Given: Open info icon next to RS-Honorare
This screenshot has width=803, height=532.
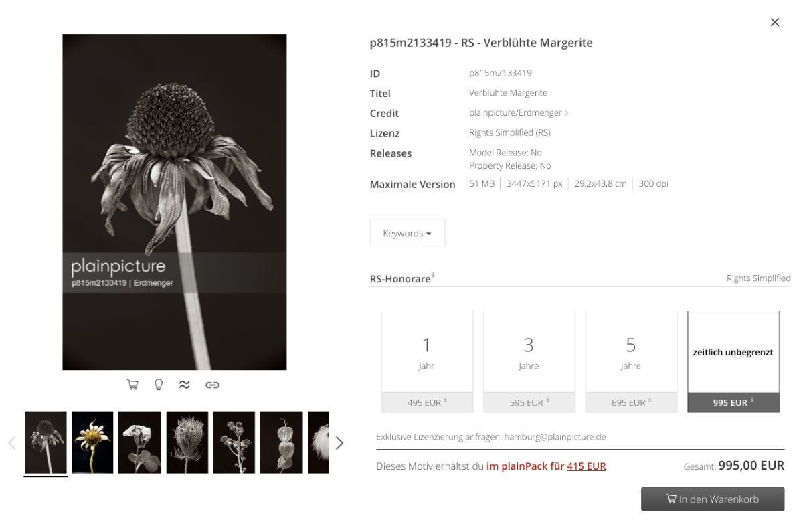Looking at the screenshot, I should (433, 275).
